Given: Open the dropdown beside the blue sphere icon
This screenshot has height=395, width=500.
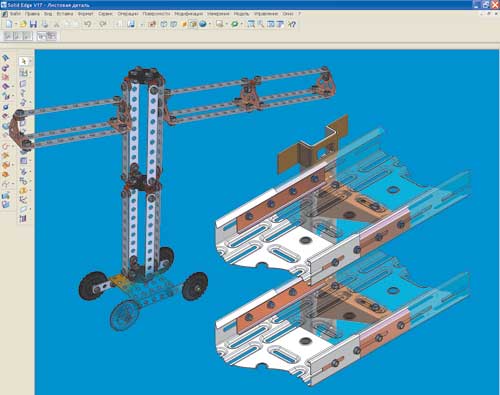Looking at the screenshot, I should click(x=209, y=24).
